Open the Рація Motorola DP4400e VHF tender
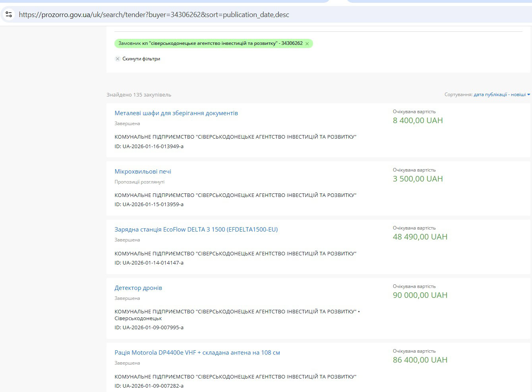532x392 pixels. coord(197,353)
